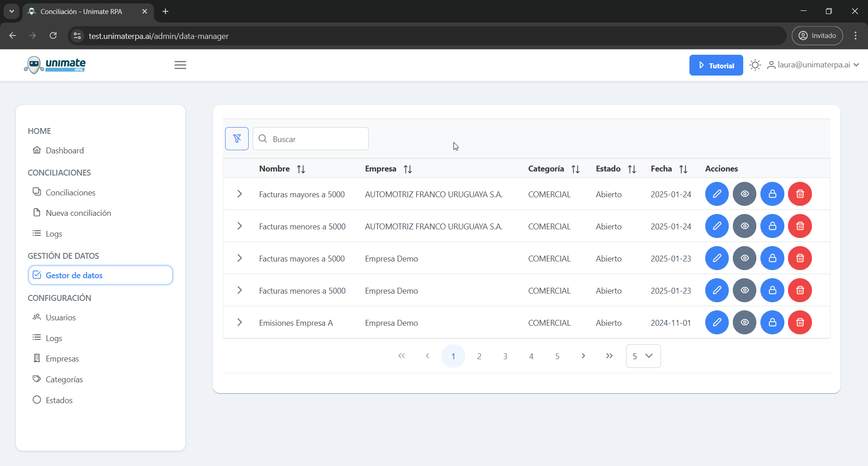This screenshot has height=466, width=868.
Task: Sort table by Fecha column
Action: (x=684, y=169)
